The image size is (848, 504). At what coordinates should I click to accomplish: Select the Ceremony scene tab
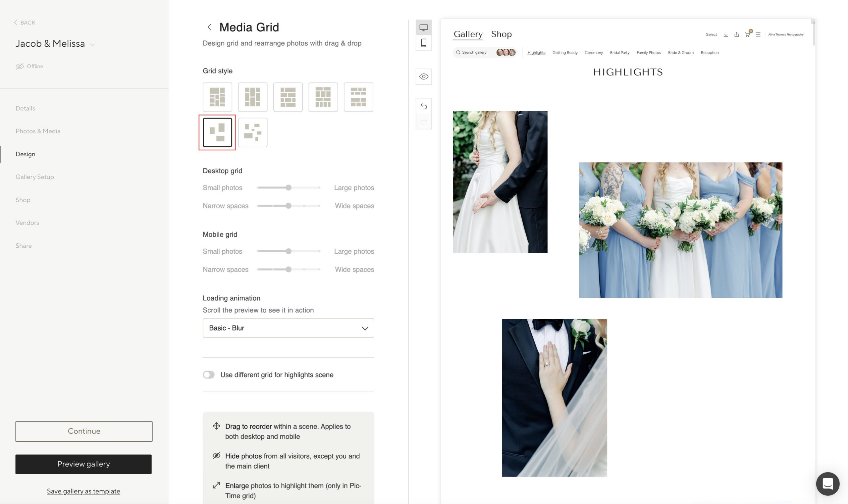pos(594,53)
